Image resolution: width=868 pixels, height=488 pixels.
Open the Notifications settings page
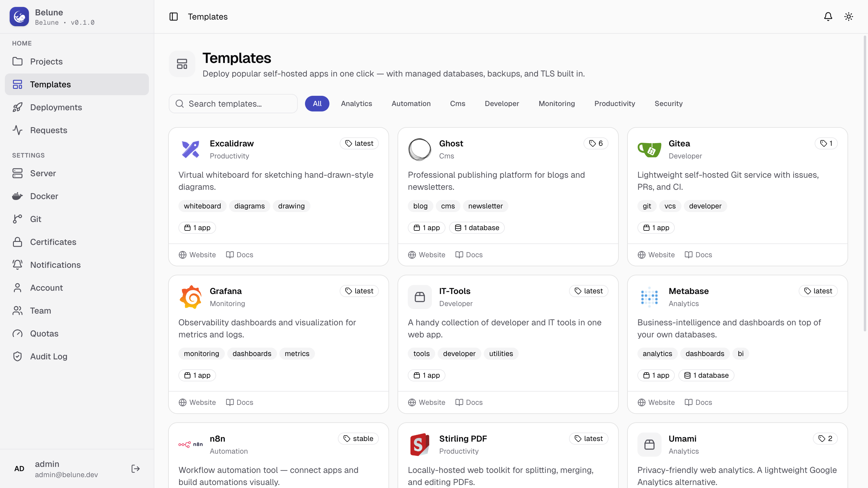pos(77,265)
